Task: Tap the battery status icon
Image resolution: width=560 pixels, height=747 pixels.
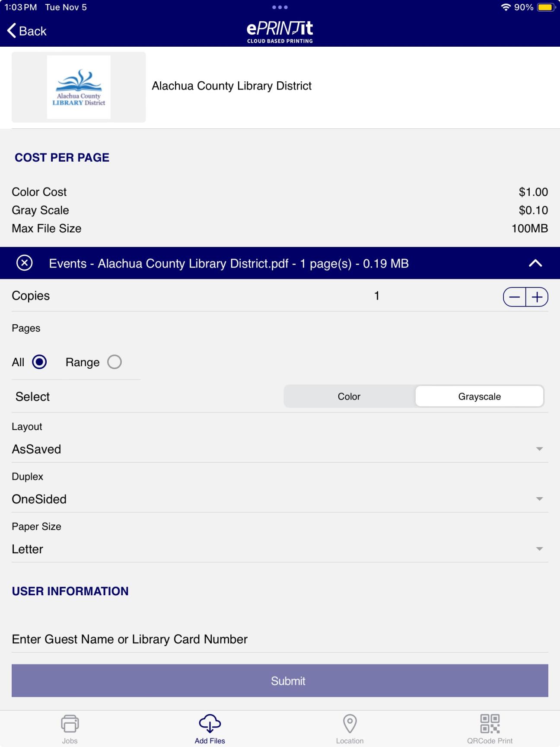Action: pyautogui.click(x=547, y=7)
